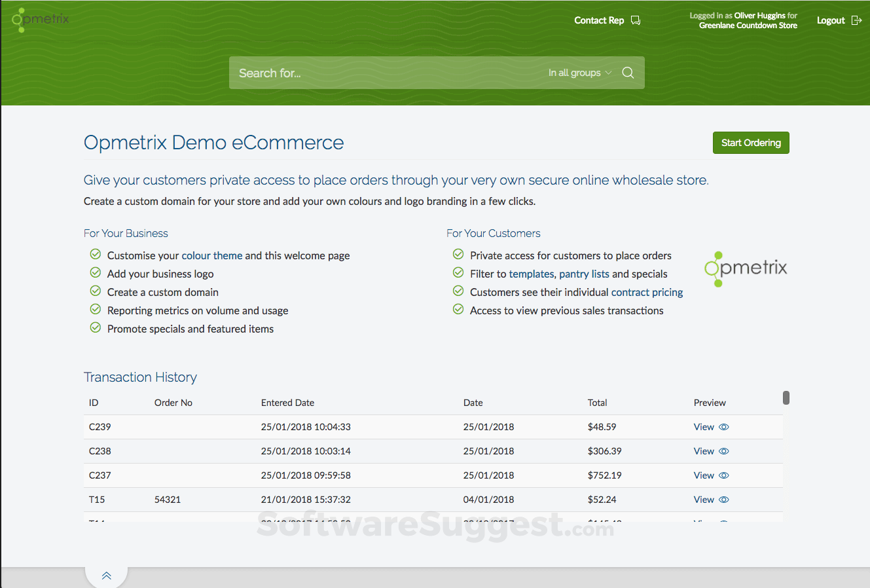Click the Opmetrix logo near For Your Customers
Image resolution: width=870 pixels, height=588 pixels.
(746, 268)
